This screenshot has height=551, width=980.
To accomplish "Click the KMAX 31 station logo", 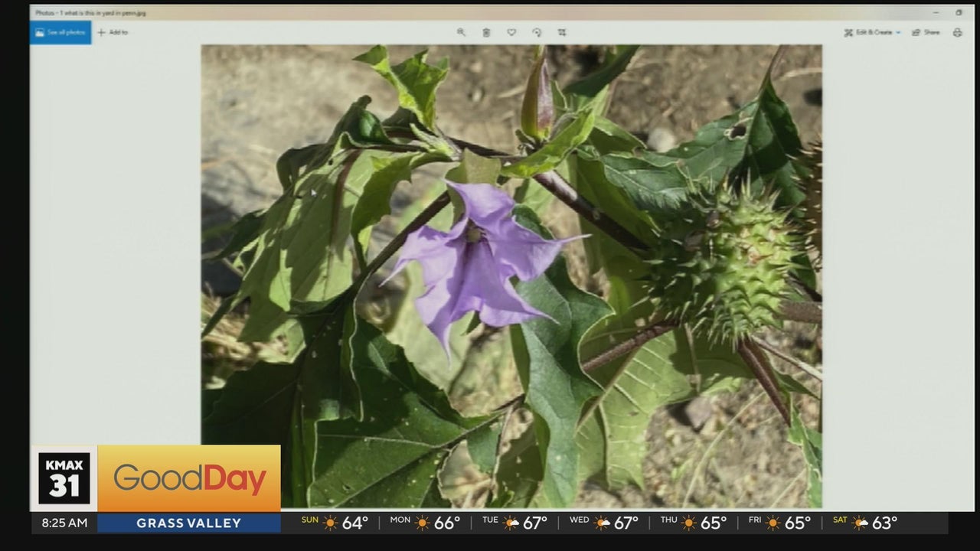I will coord(64,478).
